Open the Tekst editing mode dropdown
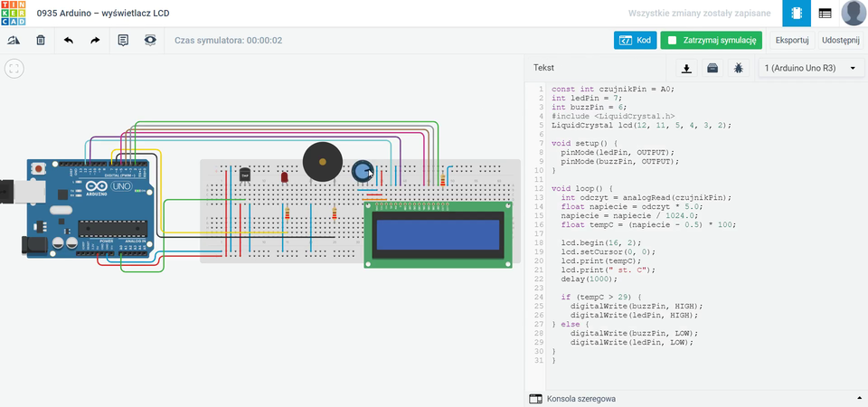 (x=544, y=68)
